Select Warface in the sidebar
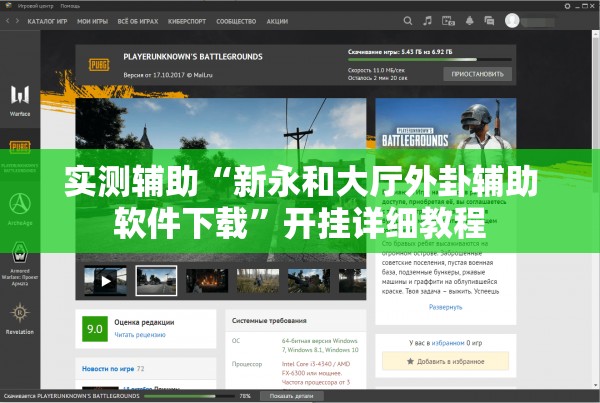Image resolution: width=600 pixels, height=403 pixels. [20, 100]
